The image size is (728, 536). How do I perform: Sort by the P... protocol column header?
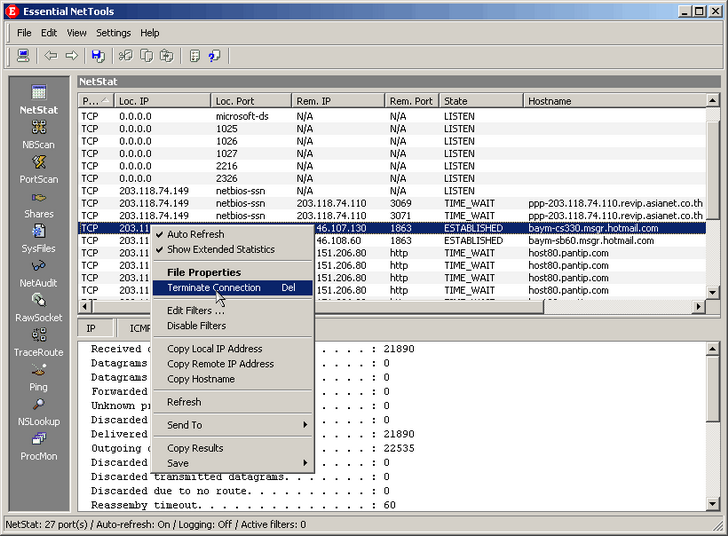(97, 101)
